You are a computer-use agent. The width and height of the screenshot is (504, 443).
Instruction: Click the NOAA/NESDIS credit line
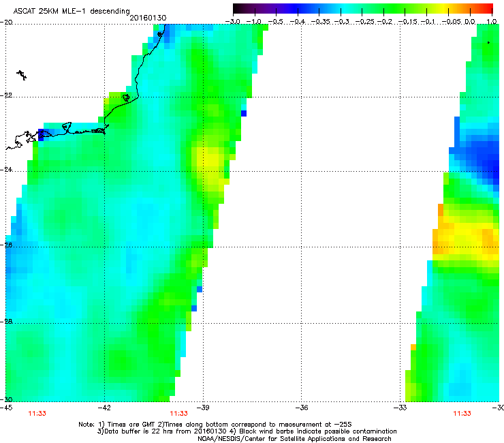click(294, 439)
